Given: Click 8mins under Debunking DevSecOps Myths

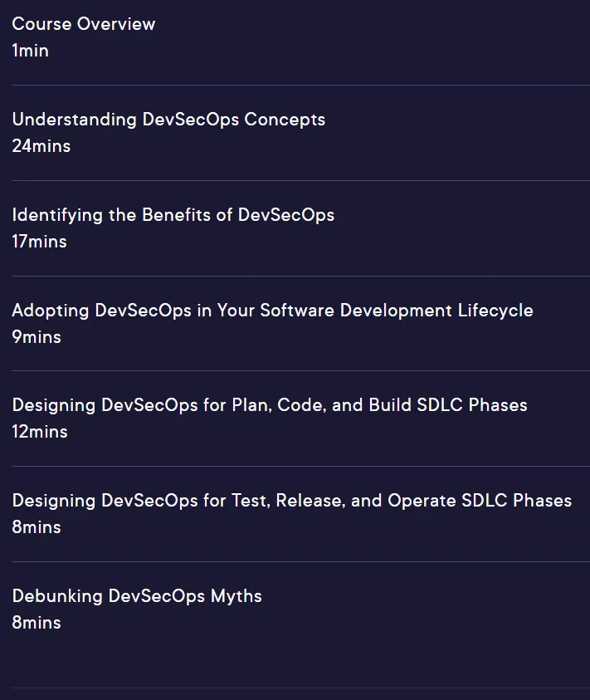Looking at the screenshot, I should point(37,623).
